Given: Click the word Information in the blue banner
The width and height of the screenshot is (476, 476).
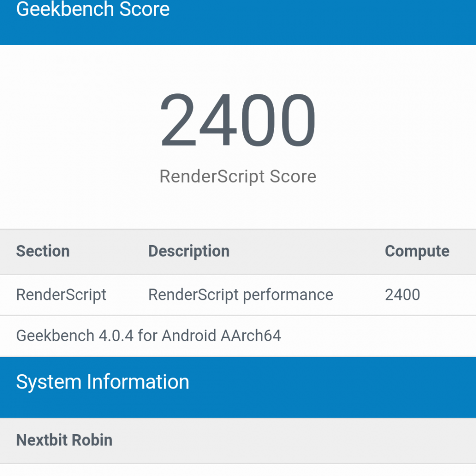Looking at the screenshot, I should [138, 382].
